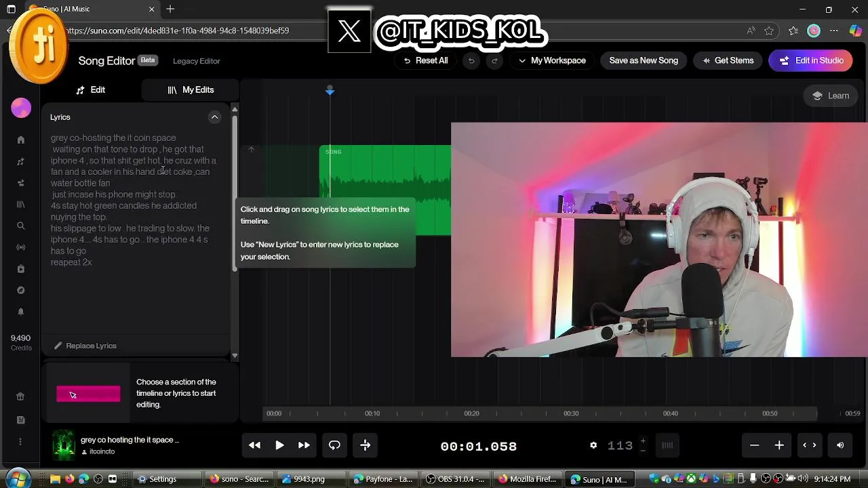The width and height of the screenshot is (868, 488).
Task: Open the Notifications bell in sidebar
Action: [21, 312]
